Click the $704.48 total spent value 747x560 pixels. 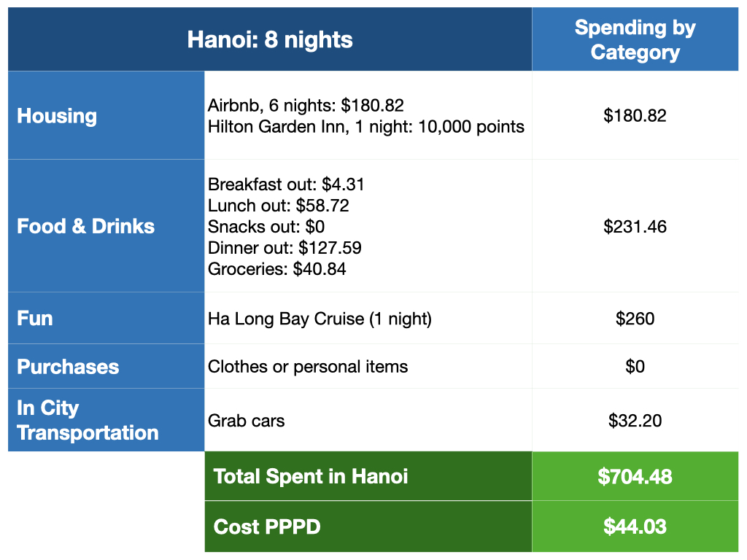pos(635,477)
